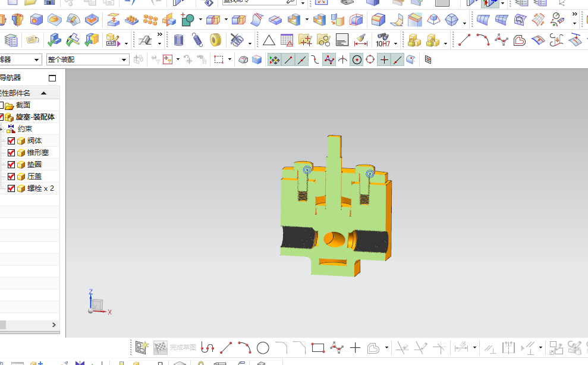Toggle visibility checkbox for 锥形塞

point(11,153)
